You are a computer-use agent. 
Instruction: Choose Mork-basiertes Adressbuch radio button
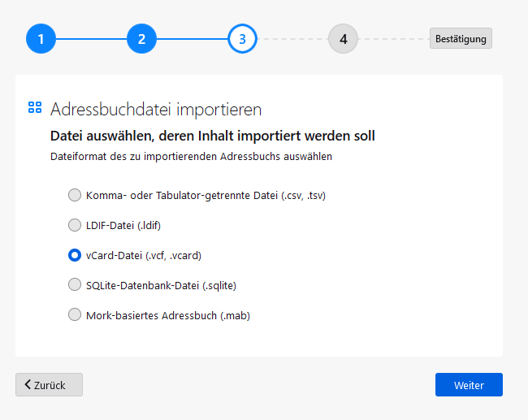pos(75,314)
